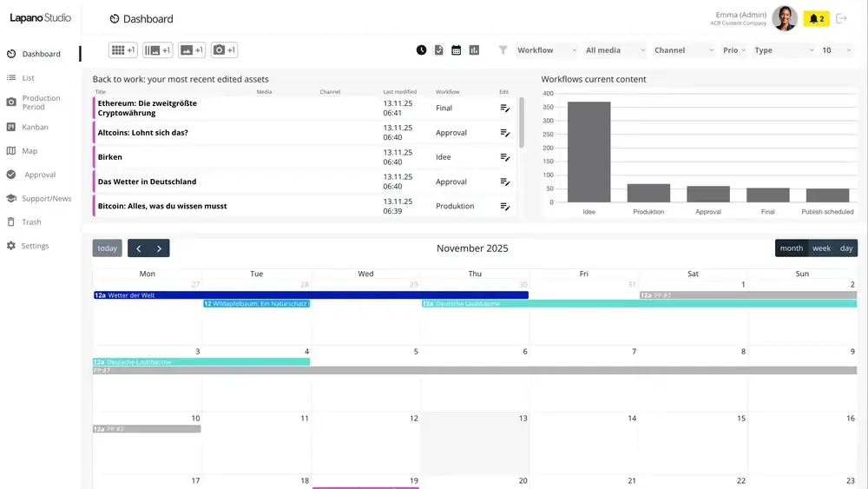
Task: Click the calendar icon in the toolbar
Action: (456, 50)
